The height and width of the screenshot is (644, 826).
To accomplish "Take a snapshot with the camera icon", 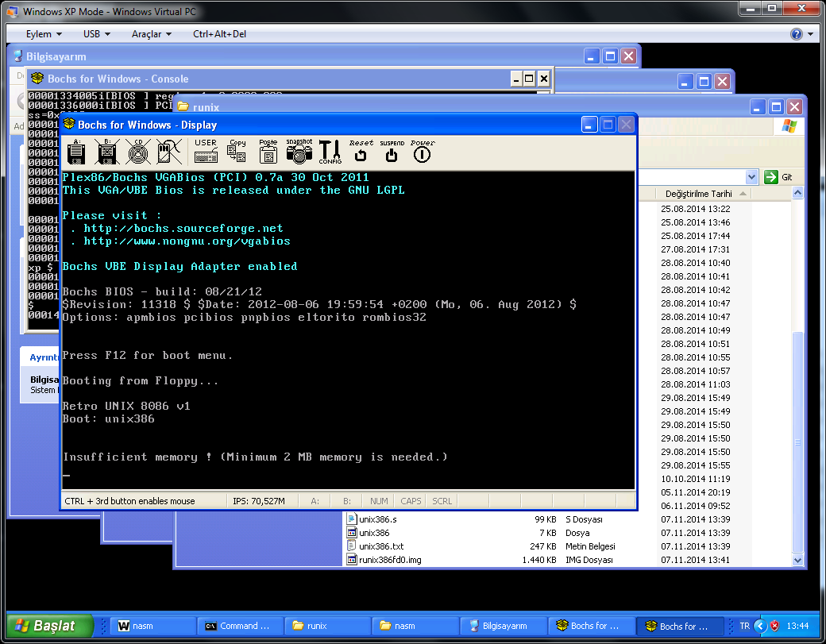I will 299,151.
